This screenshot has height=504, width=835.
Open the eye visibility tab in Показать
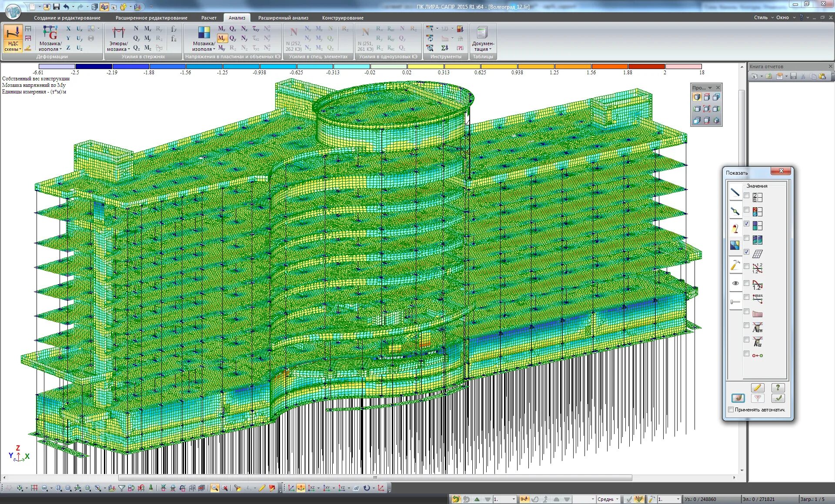[x=735, y=283]
